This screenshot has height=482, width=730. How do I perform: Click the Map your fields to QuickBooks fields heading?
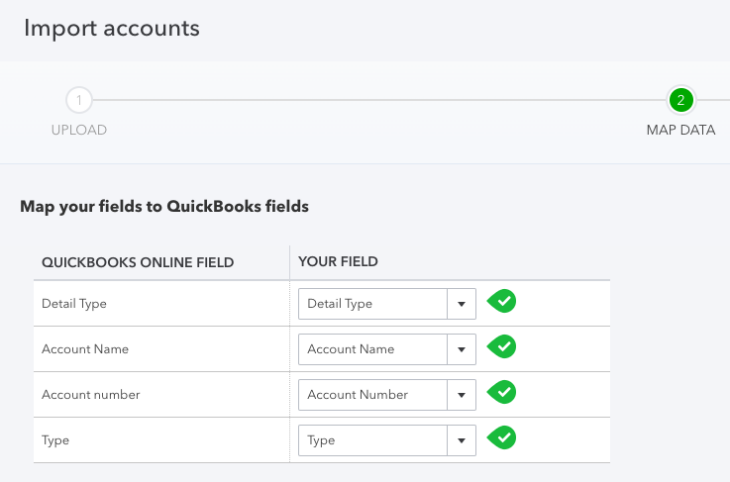click(164, 206)
